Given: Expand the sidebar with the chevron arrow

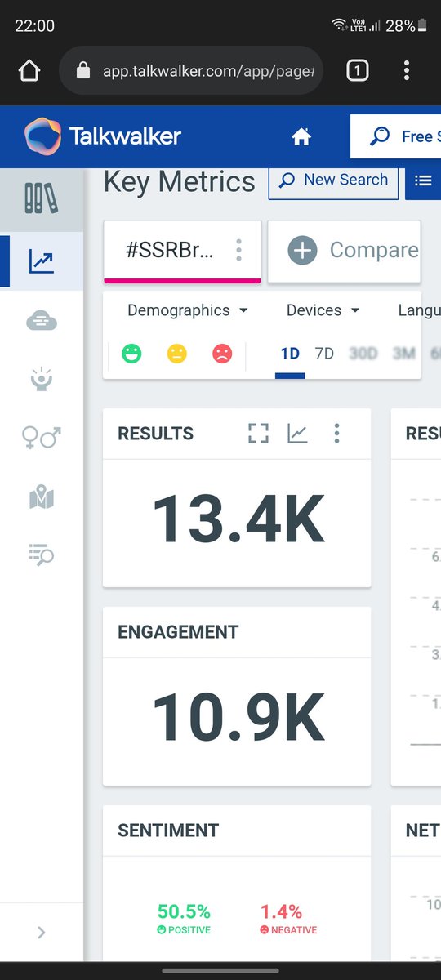Looking at the screenshot, I should (42, 933).
